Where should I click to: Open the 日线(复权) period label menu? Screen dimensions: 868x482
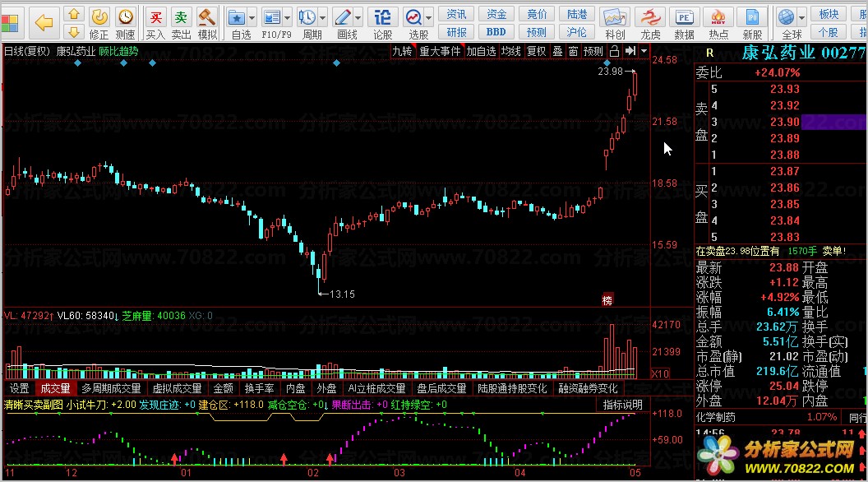pyautogui.click(x=27, y=51)
